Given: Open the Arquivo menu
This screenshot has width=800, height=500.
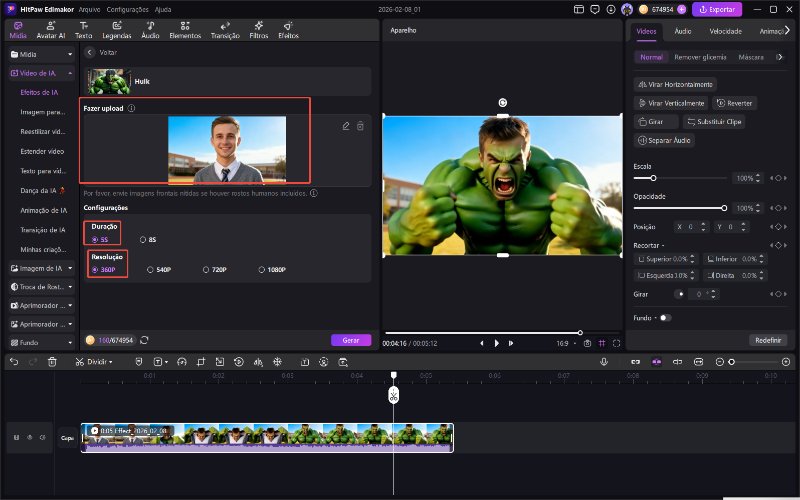Looking at the screenshot, I should pos(89,9).
